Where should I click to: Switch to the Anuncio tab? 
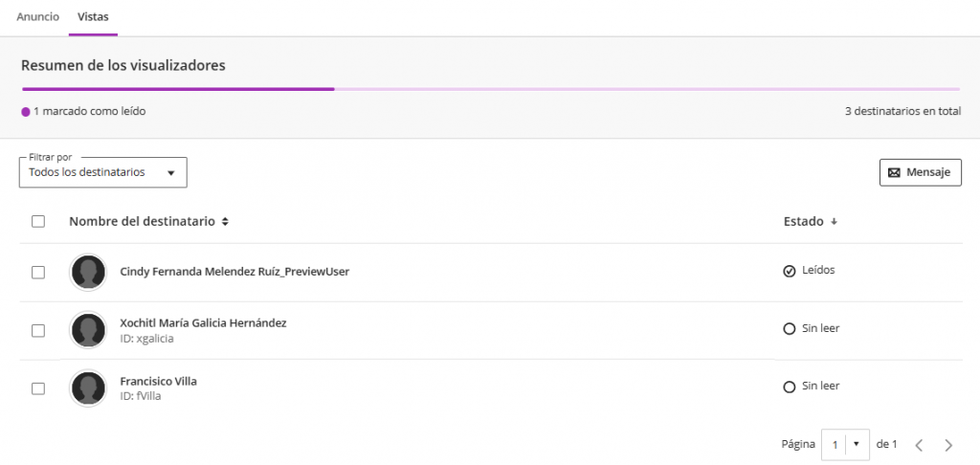38,17
